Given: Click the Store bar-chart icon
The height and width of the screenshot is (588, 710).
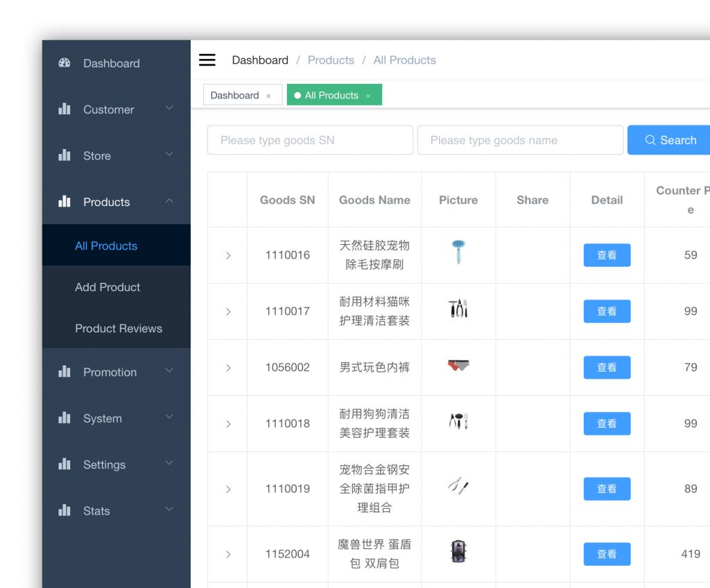Looking at the screenshot, I should coord(64,155).
